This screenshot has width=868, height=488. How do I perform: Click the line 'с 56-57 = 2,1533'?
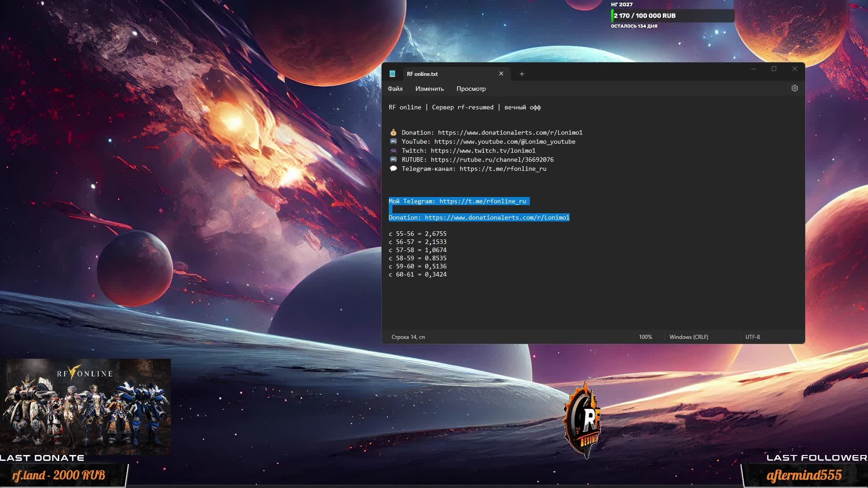point(418,242)
